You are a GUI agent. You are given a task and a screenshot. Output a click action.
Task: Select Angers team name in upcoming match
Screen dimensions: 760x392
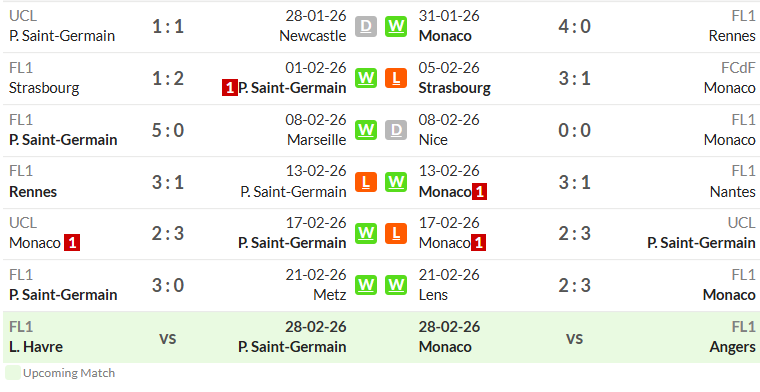click(x=732, y=347)
